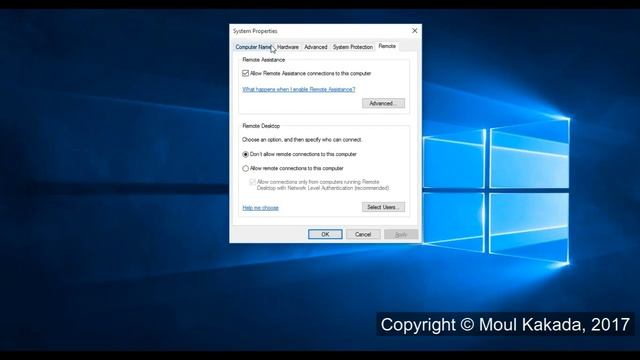
Task: Select the System Protection tab
Action: [x=353, y=47]
